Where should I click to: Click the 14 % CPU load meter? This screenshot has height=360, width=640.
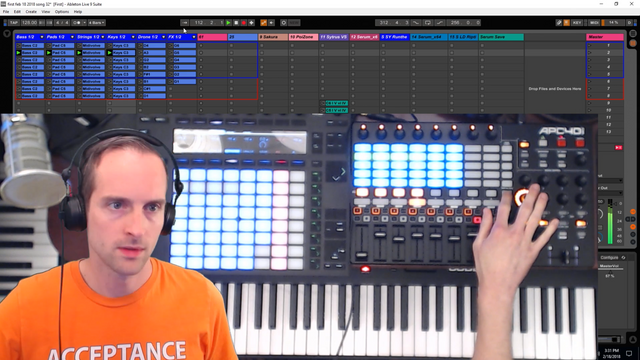tap(613, 23)
